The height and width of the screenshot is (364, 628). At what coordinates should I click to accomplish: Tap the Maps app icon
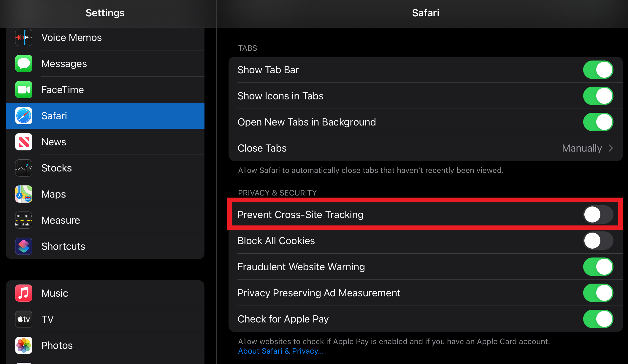[x=24, y=194]
